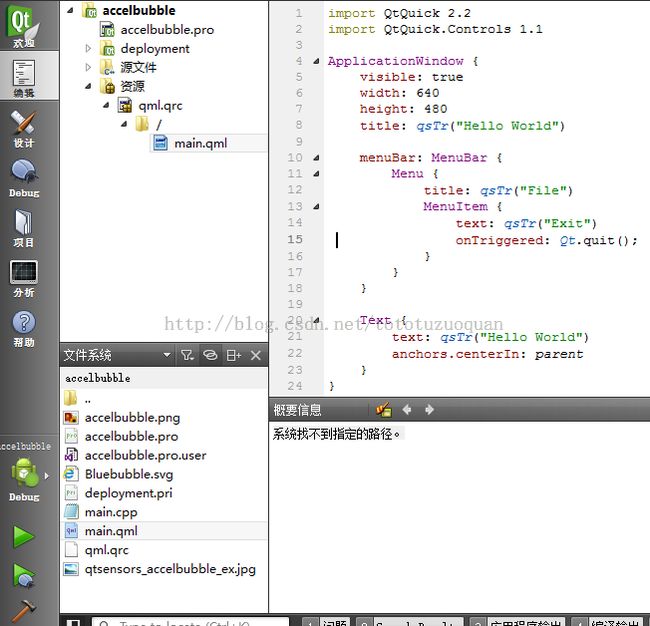This screenshot has width=650, height=626.
Task: Click the split panel icon in file system header
Action: (x=233, y=355)
